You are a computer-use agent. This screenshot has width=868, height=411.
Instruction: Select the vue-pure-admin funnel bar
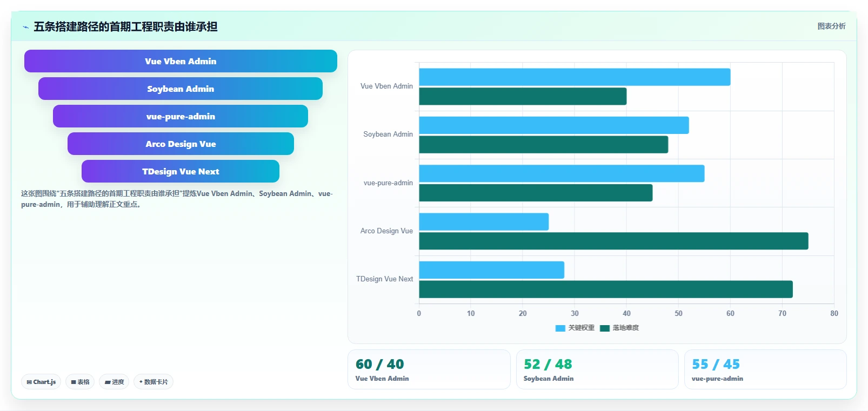181,116
